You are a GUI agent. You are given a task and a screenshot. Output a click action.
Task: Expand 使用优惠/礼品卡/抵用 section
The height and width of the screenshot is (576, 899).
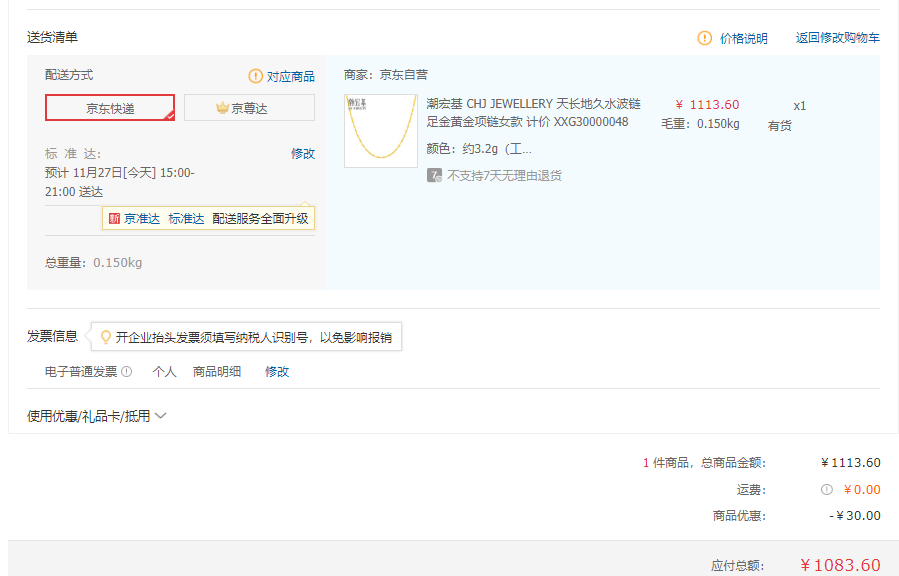[x=96, y=416]
